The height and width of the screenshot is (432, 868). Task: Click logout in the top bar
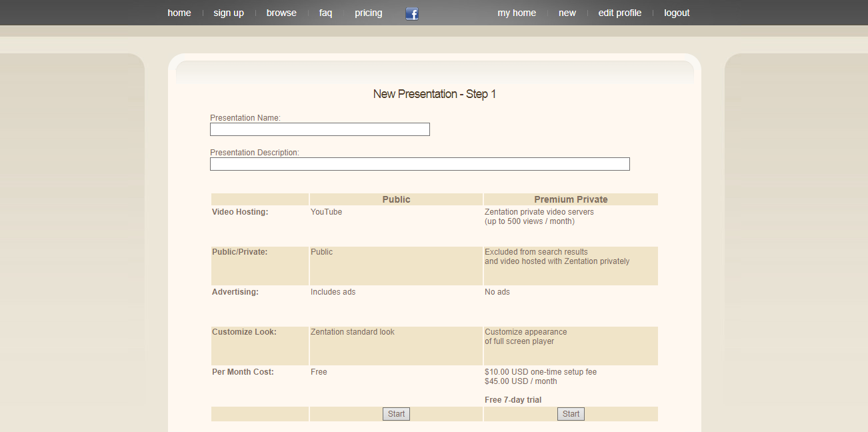pos(677,13)
